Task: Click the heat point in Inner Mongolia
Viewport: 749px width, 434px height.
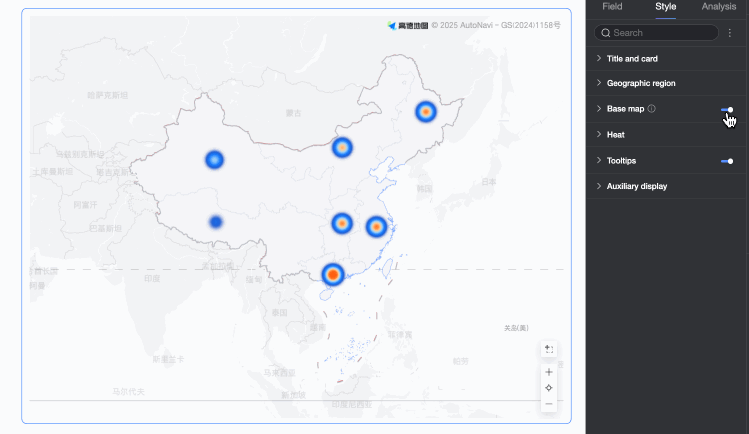Action: [x=342, y=148]
